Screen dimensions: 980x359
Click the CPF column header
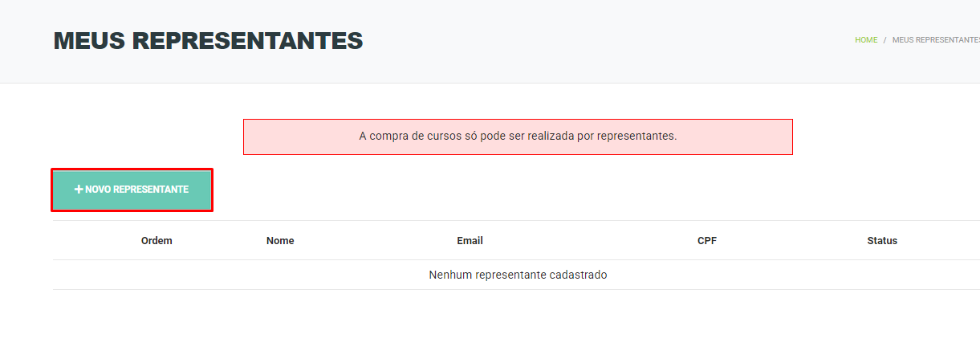(x=707, y=241)
